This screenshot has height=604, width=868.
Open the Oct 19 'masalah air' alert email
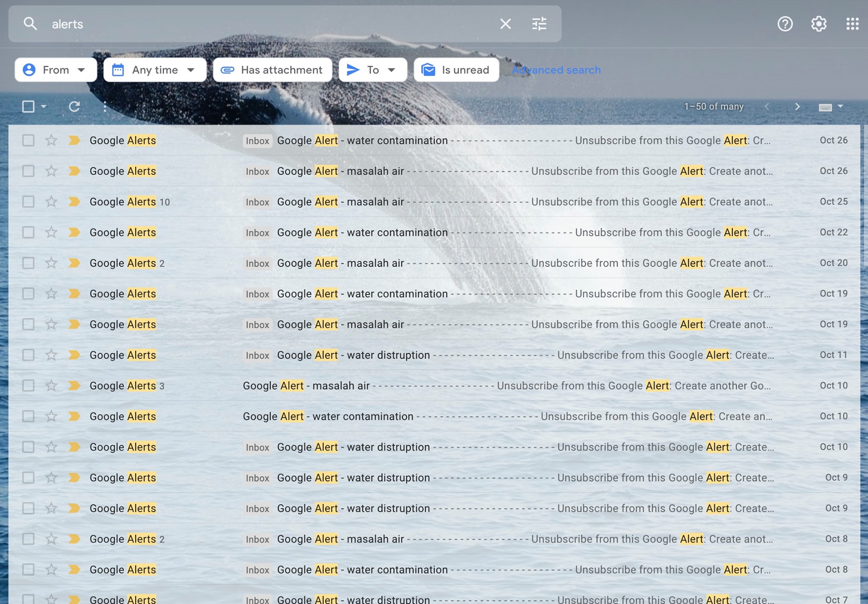(x=434, y=324)
